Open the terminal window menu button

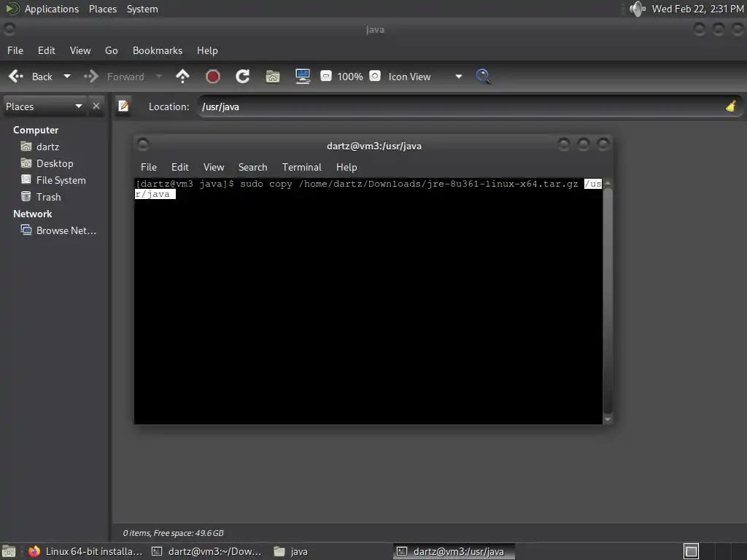point(142,144)
